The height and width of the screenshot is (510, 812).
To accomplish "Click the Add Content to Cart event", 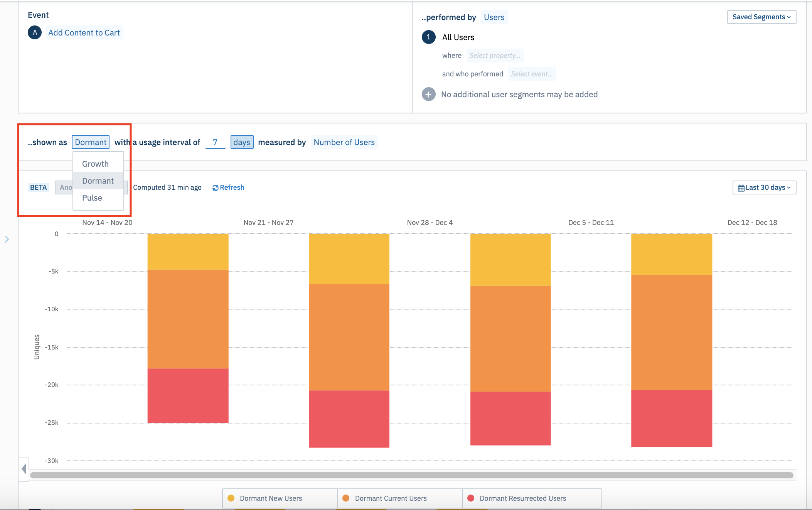I will tap(84, 33).
